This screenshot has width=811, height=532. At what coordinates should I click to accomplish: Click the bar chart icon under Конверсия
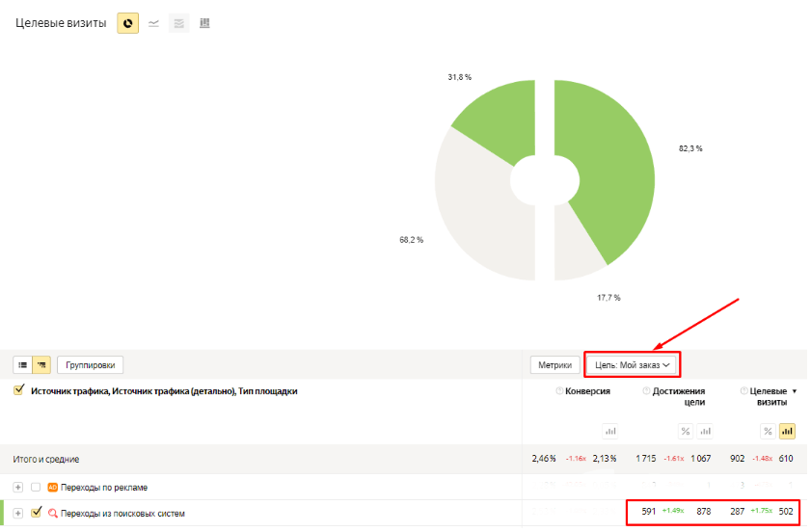pyautogui.click(x=610, y=431)
